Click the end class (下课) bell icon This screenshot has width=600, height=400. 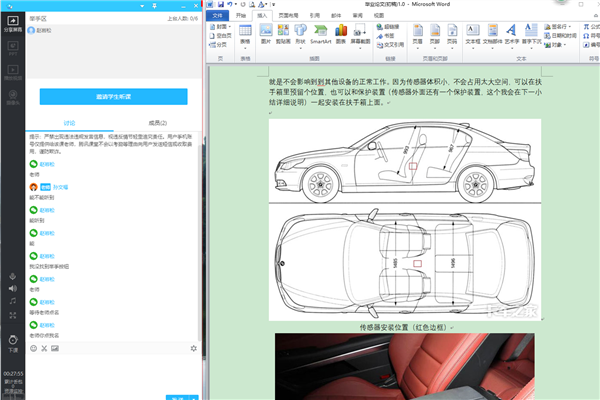pyautogui.click(x=13, y=343)
